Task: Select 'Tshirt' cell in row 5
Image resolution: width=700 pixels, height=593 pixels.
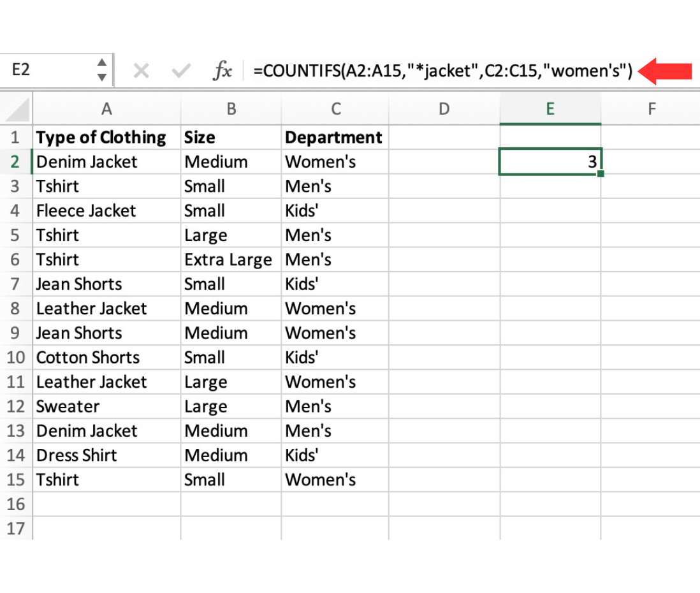Action: point(106,235)
